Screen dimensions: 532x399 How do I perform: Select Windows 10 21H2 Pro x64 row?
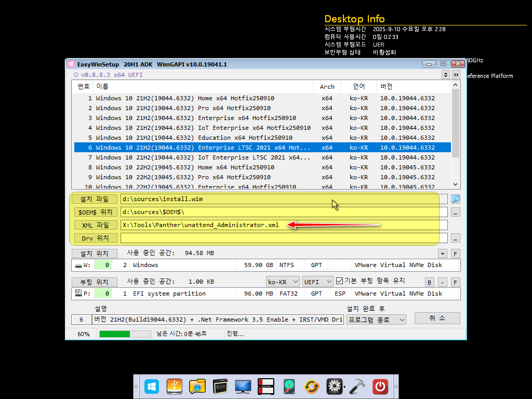262,108
